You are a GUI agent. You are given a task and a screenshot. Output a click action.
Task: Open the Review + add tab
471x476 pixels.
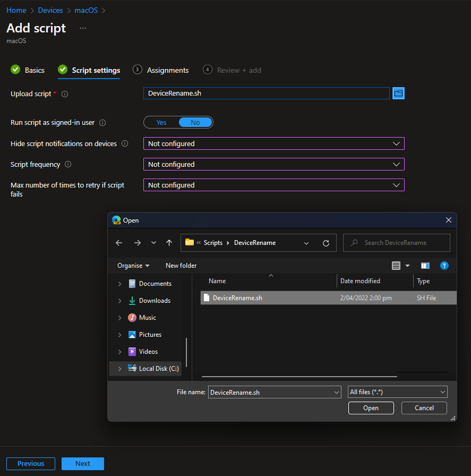coord(232,70)
